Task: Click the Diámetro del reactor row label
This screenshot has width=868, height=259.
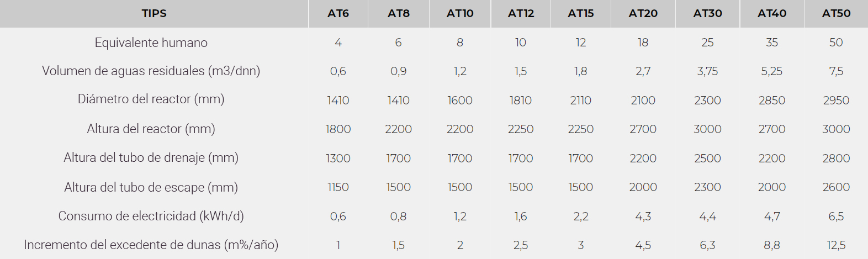Action: tap(151, 99)
